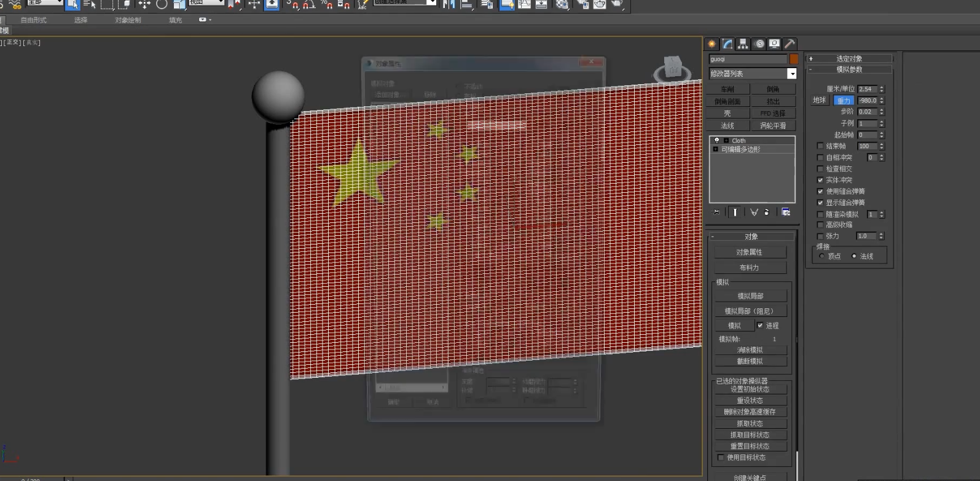Collapse the 模拟参数 rollout
The height and width of the screenshot is (481, 980).
(x=849, y=69)
